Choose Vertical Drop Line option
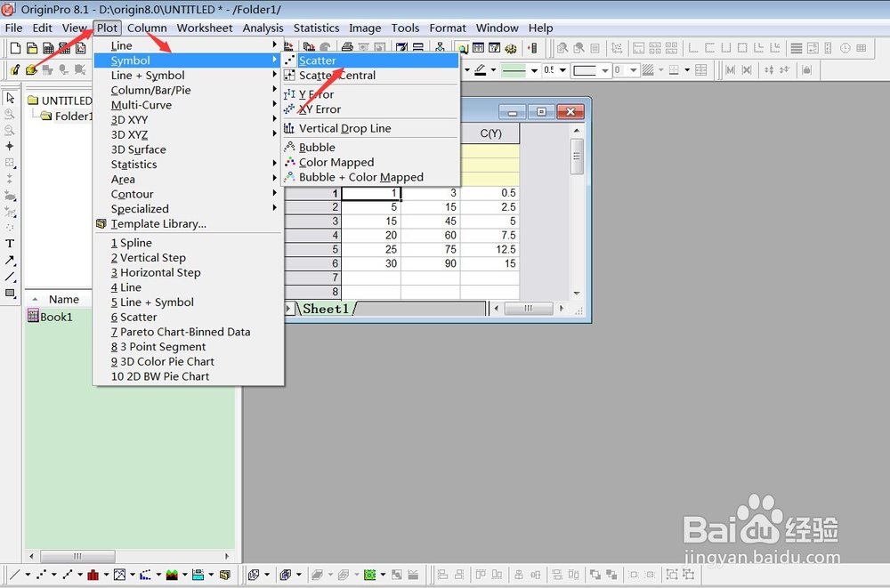 (x=370, y=128)
